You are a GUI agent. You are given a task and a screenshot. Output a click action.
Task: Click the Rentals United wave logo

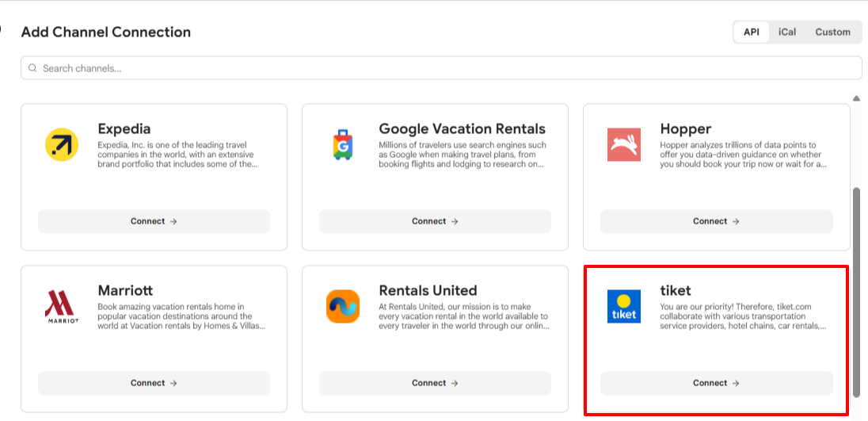[x=343, y=306]
